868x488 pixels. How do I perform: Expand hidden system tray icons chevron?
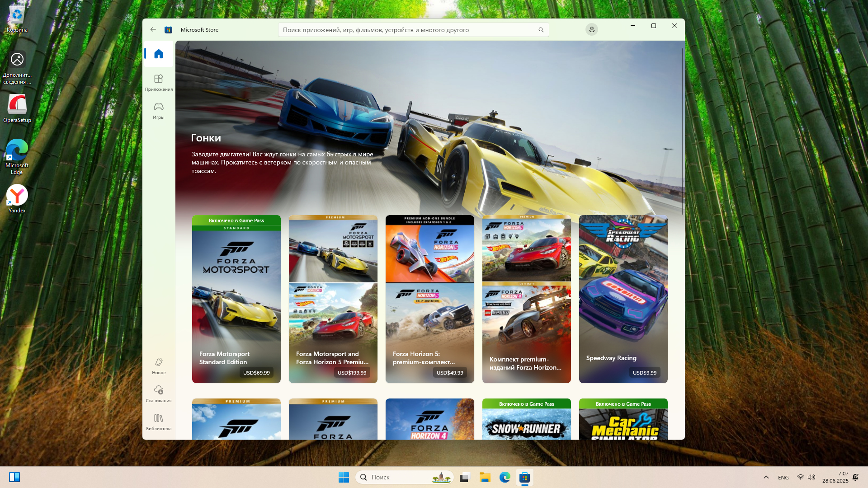click(x=766, y=477)
